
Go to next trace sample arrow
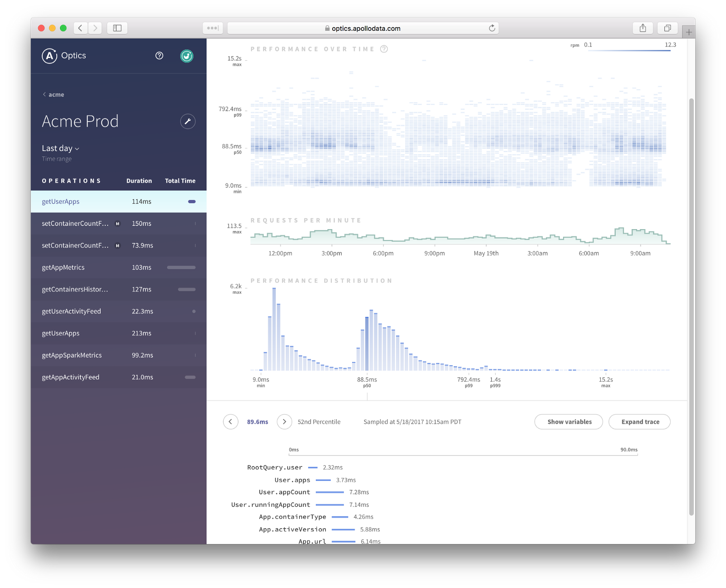pos(285,422)
